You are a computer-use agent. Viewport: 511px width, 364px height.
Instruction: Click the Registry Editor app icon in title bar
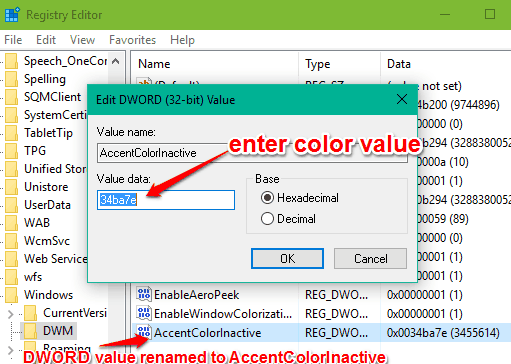pyautogui.click(x=12, y=15)
